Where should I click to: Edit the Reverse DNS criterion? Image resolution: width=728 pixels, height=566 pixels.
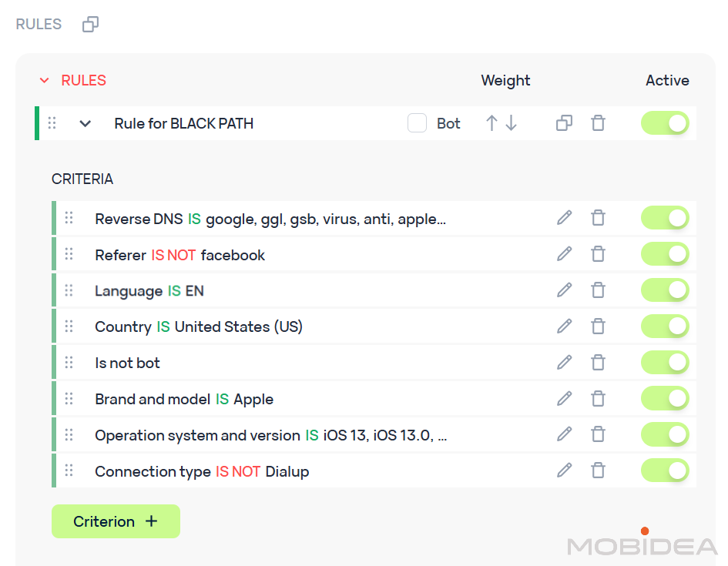565,218
